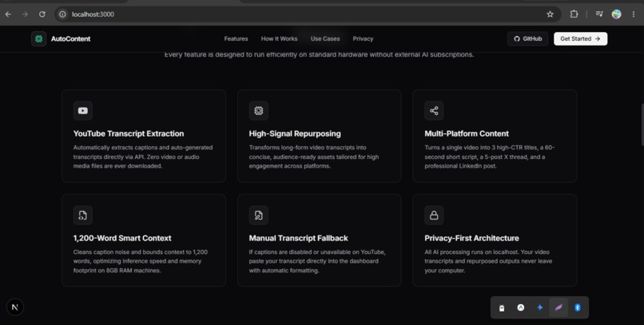This screenshot has width=644, height=325.
Task: Click the share icon above Multi-Platform Content
Action: pos(434,110)
